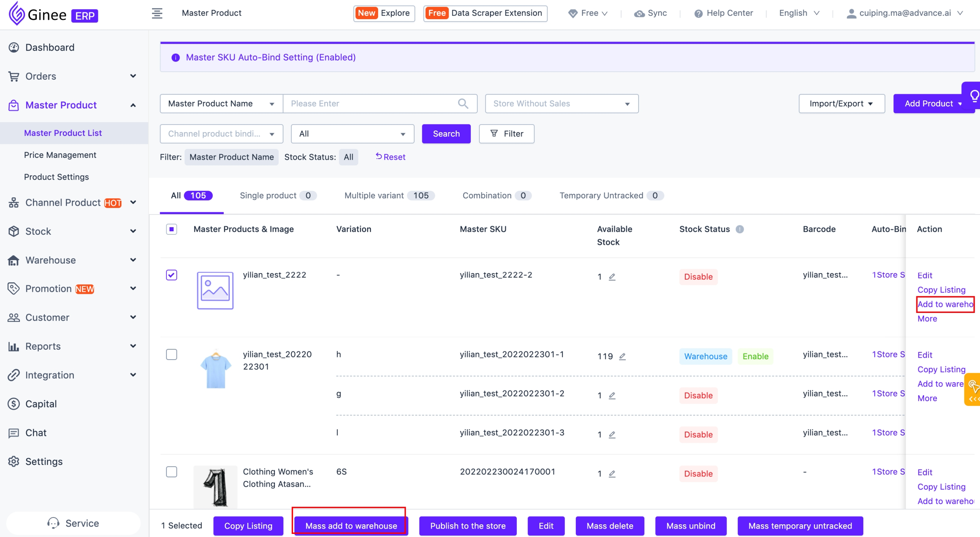The height and width of the screenshot is (537, 980).
Task: Open the Service headset button
Action: click(x=73, y=523)
